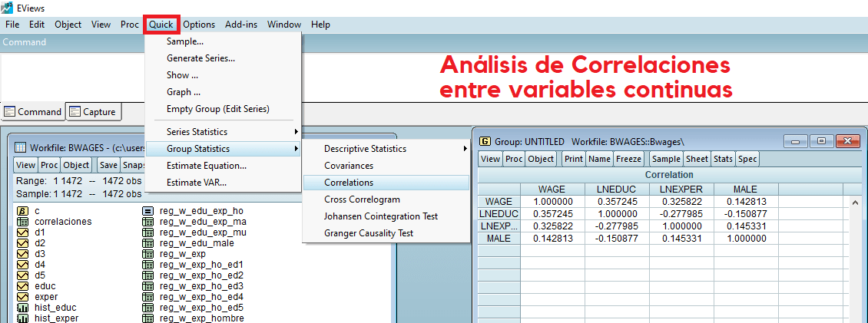Open reg_w_exp table icon
Screen dimensions: 868x323
tap(147, 254)
